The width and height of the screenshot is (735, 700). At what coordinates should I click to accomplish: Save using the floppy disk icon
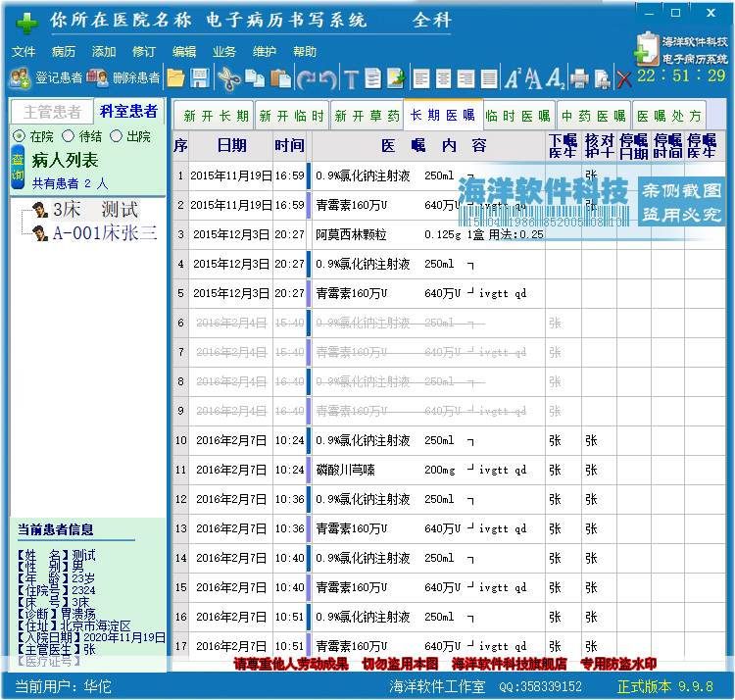(200, 78)
